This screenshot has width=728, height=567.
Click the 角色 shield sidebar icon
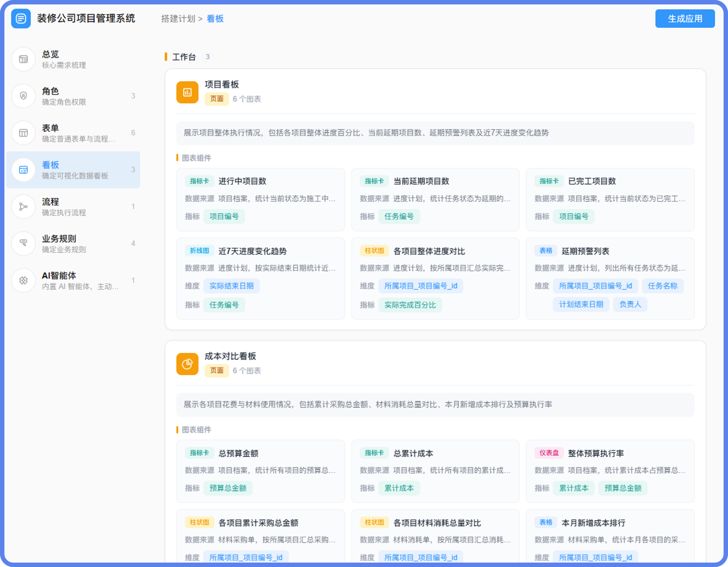[23, 96]
